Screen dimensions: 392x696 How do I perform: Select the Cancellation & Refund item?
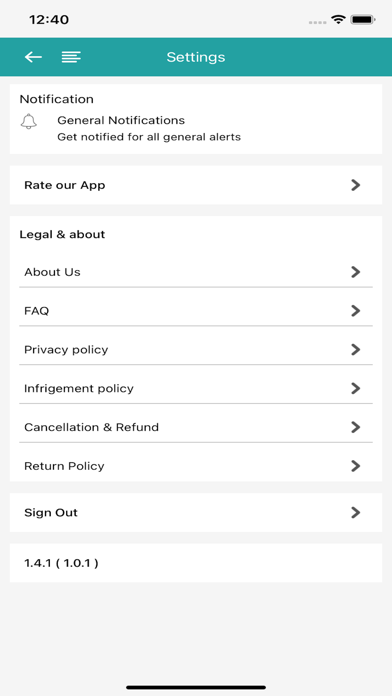[x=196, y=427]
